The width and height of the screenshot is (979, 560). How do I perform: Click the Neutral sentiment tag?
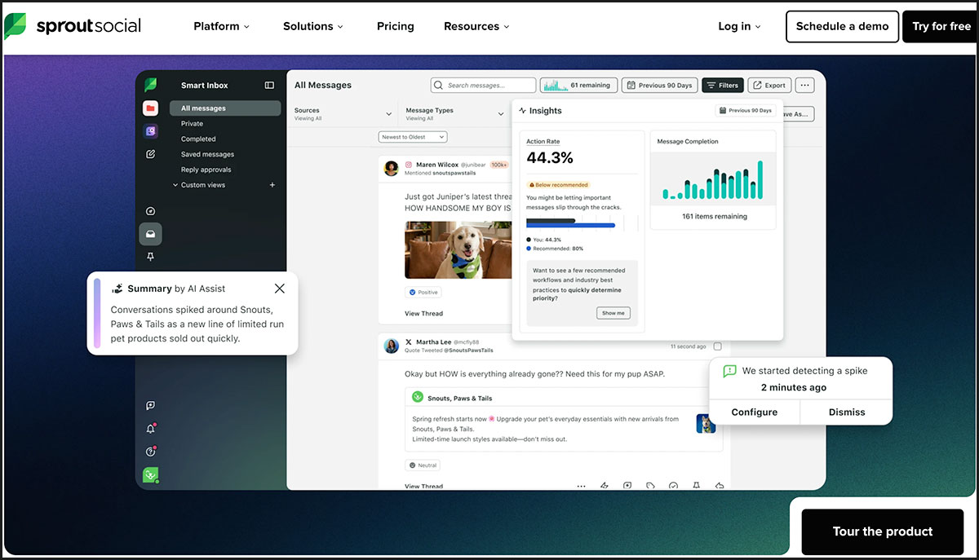tap(423, 465)
